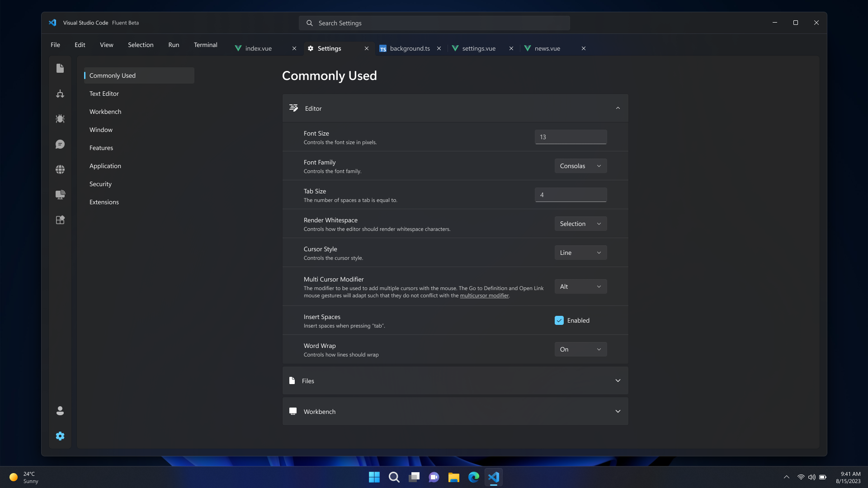Open Remote Explorer monitor icon
Viewport: 868px width, 488px height.
[x=60, y=195]
